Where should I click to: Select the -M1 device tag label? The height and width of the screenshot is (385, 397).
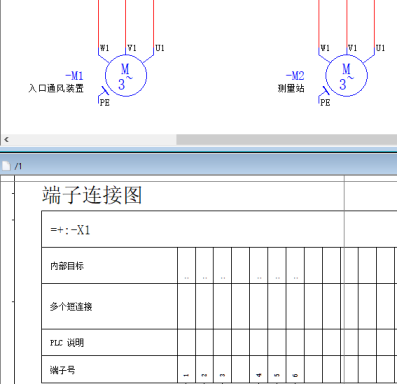pyautogui.click(x=74, y=76)
